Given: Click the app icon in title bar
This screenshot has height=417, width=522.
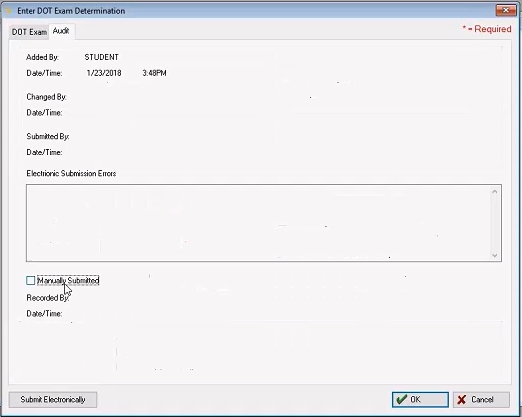Looking at the screenshot, I should coord(8,10).
